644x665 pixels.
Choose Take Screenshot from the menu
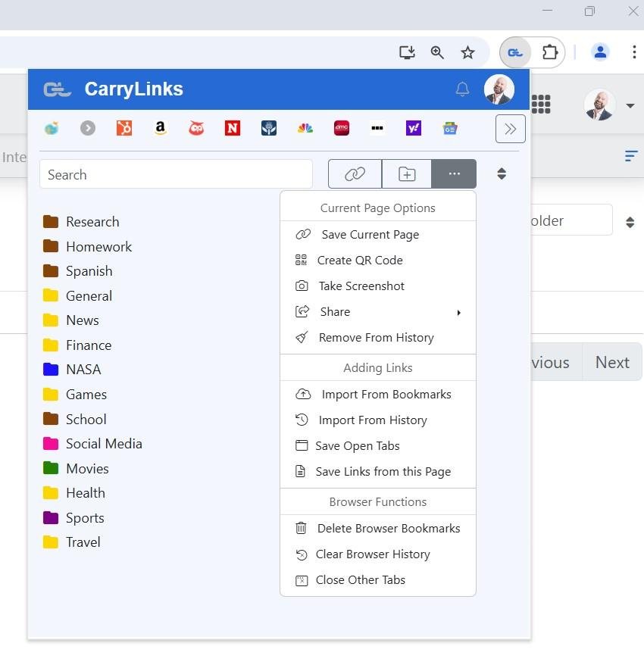(x=378, y=286)
